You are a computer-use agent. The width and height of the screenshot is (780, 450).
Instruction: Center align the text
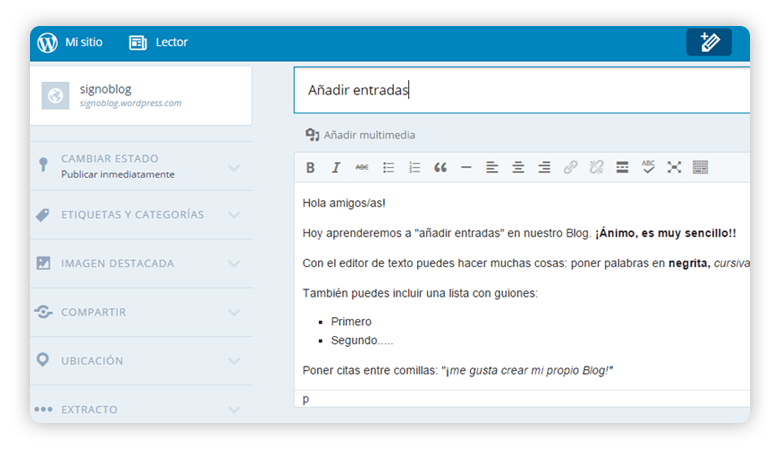tap(518, 168)
